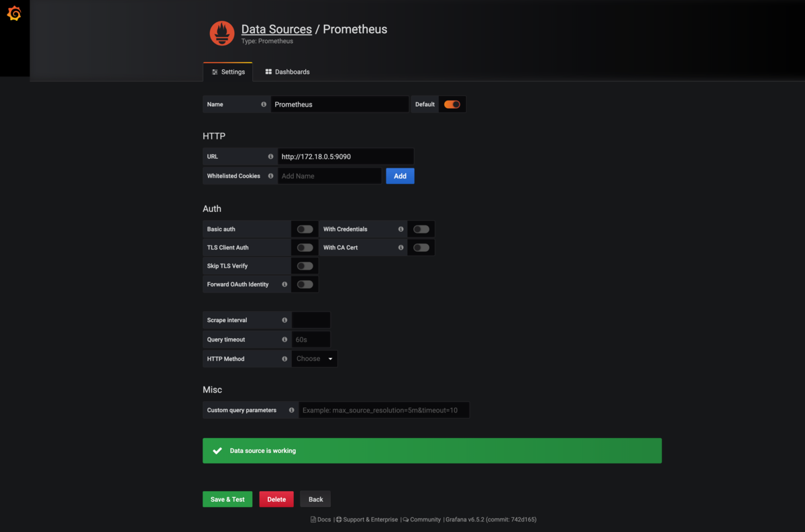Click the 'Data source is working' message
The image size is (805, 532).
263,451
